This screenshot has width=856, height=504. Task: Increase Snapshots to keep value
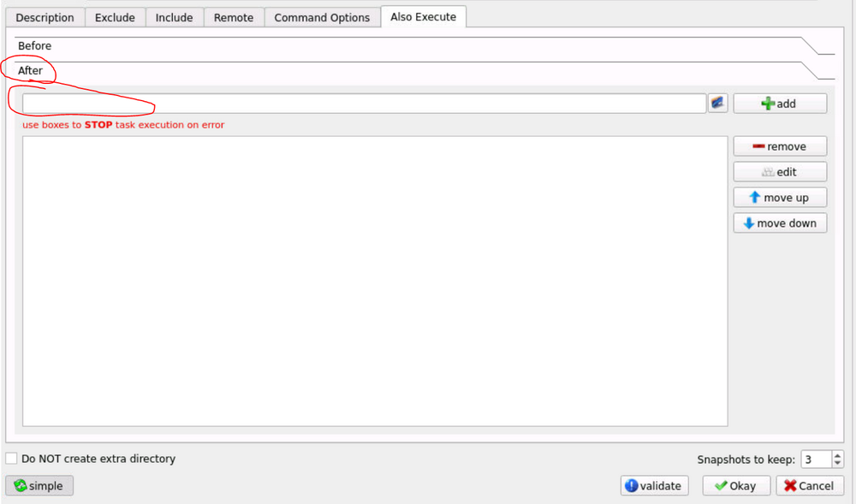pos(837,455)
